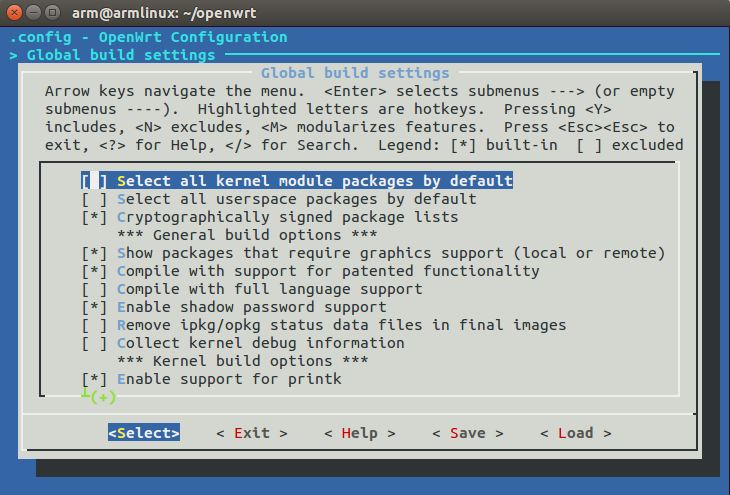Click the Exit button
Image resolution: width=730 pixels, height=495 pixels.
pos(252,433)
